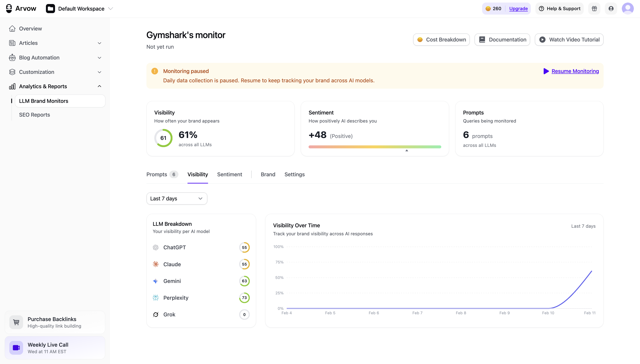
Task: Click the sentiment gradient bar marker
Action: pyautogui.click(x=407, y=150)
